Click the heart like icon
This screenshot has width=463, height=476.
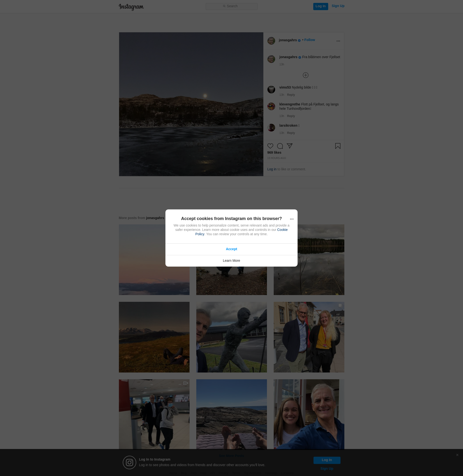pos(270,146)
